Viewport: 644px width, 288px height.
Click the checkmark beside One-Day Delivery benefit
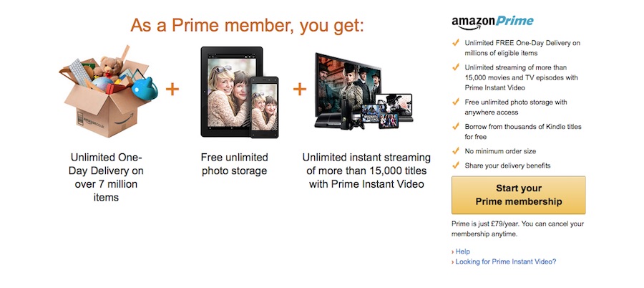point(456,42)
